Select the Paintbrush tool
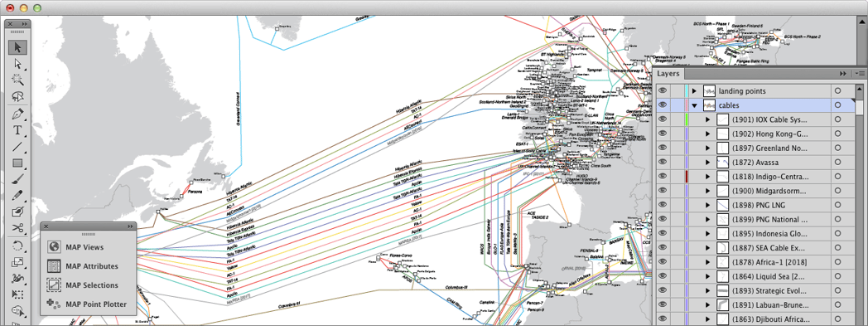The image size is (868, 326). pyautogui.click(x=17, y=179)
